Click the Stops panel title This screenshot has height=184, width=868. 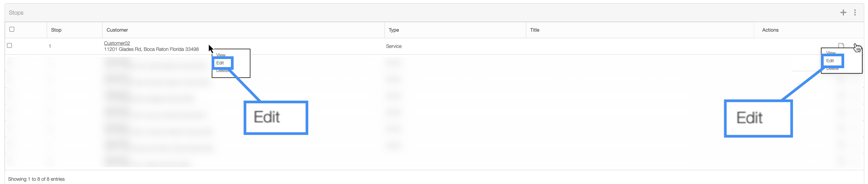pos(16,12)
